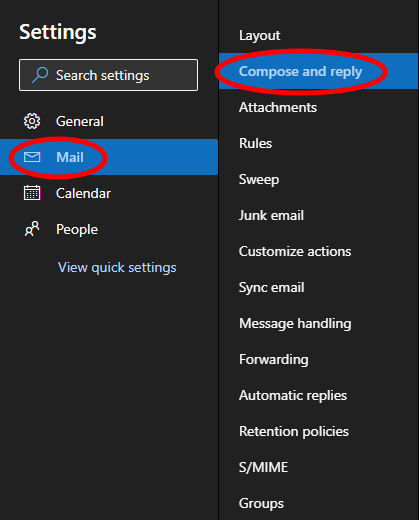Click the General gear icon
419x520 pixels.
[x=32, y=121]
